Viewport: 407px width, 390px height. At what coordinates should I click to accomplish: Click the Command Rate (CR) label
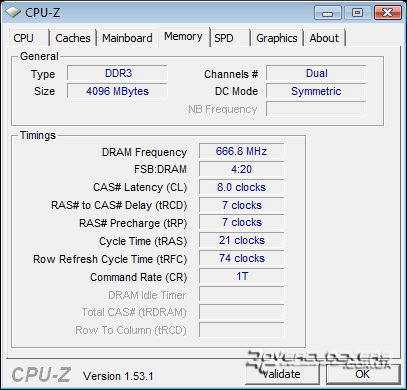(139, 277)
